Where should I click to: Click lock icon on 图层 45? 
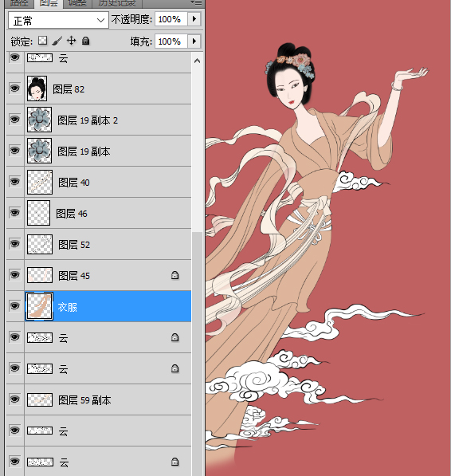click(x=175, y=275)
